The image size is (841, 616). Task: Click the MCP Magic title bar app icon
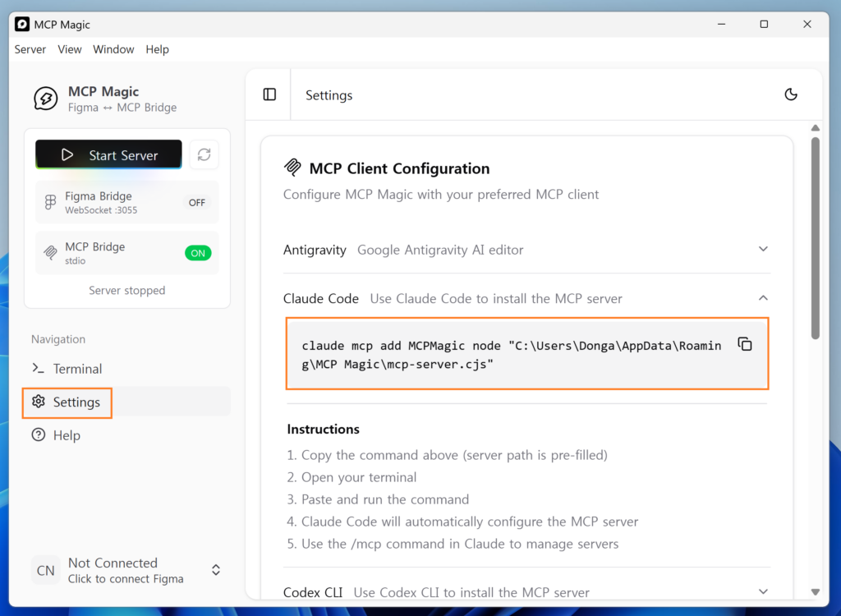click(x=22, y=24)
